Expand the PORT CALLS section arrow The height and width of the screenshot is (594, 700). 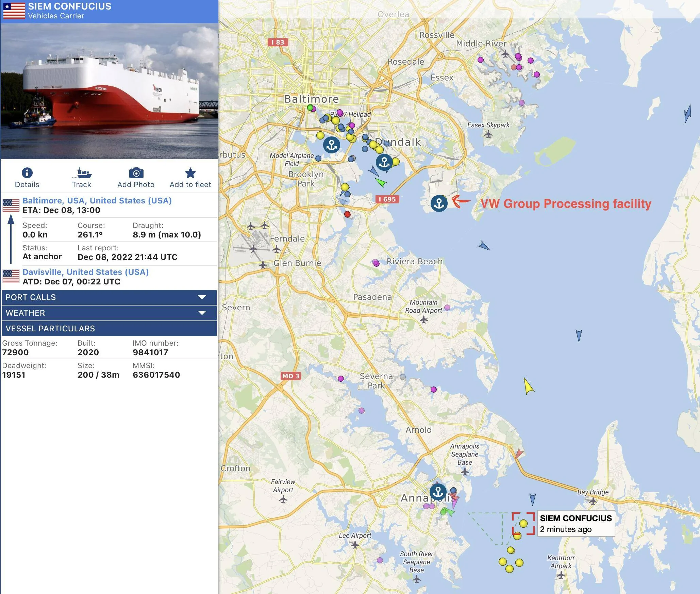pyautogui.click(x=202, y=297)
